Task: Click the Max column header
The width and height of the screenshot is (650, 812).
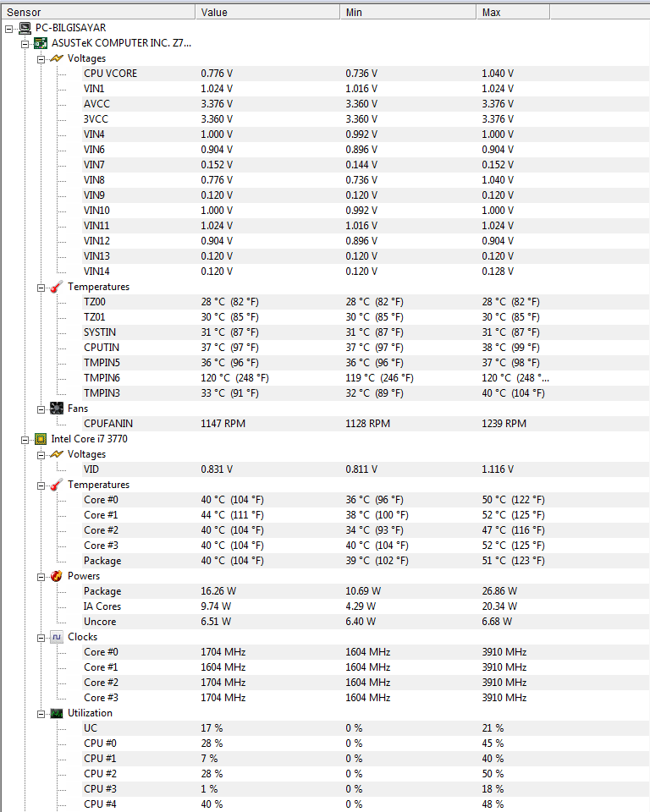Action: [512, 12]
